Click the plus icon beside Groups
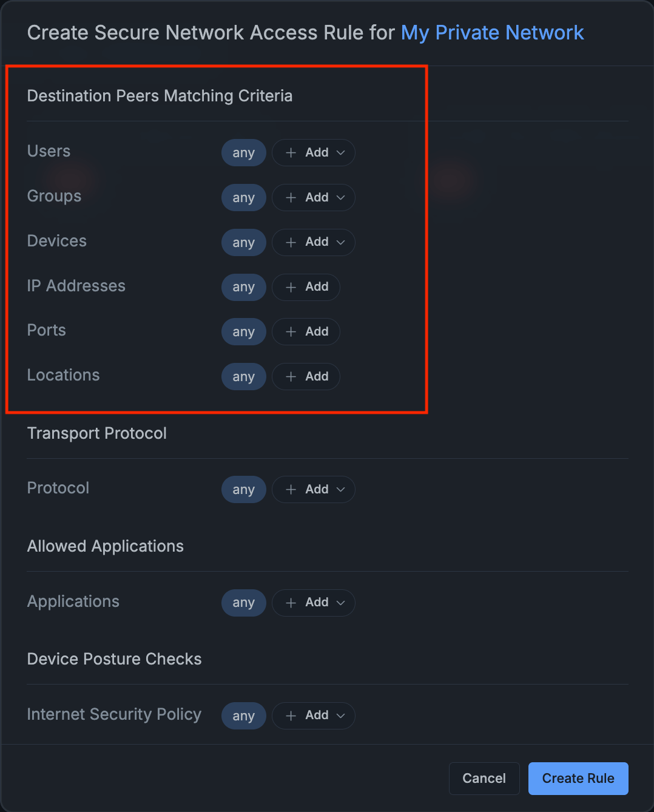This screenshot has width=654, height=812. 290,198
